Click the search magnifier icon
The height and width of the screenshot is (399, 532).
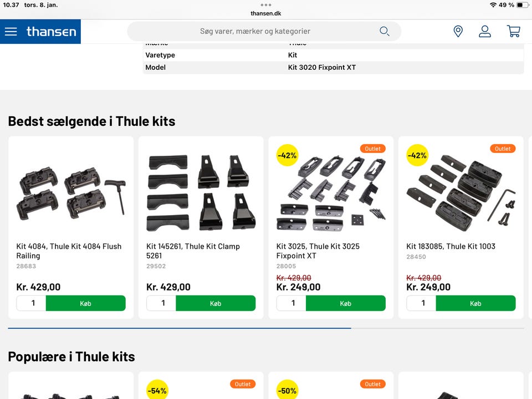pos(384,32)
